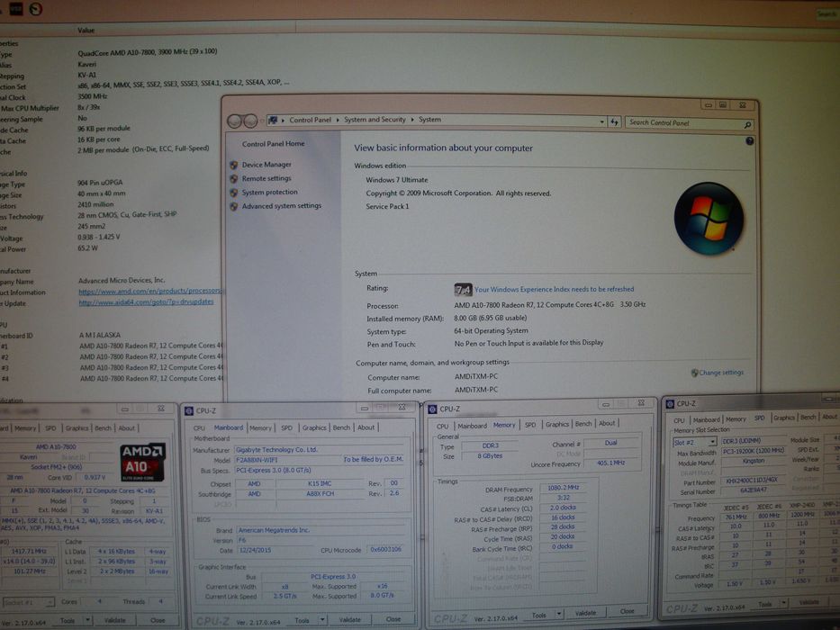The width and height of the screenshot is (840, 630).
Task: Click Windows Experience Index needs to be refreshed
Action: click(x=554, y=289)
